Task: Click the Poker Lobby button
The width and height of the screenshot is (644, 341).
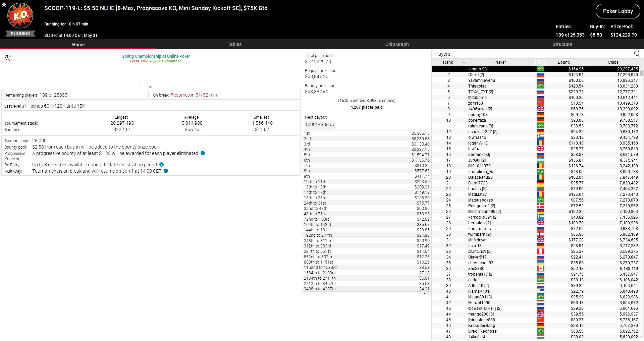Action: (x=618, y=11)
